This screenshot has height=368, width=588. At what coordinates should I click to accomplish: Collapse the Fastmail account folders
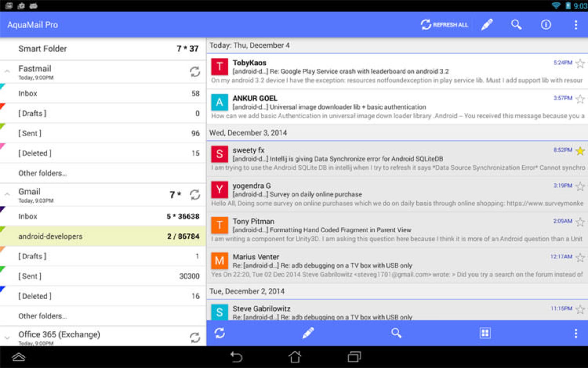point(7,72)
